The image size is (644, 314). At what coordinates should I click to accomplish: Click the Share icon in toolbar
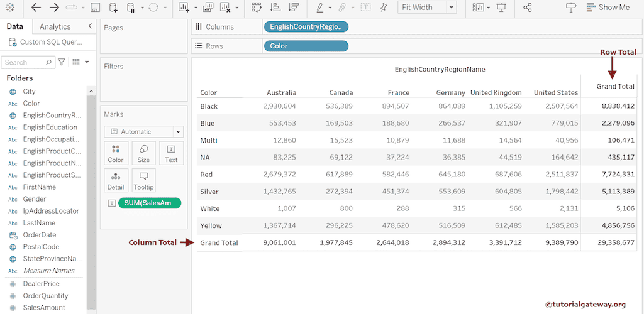pos(528,8)
